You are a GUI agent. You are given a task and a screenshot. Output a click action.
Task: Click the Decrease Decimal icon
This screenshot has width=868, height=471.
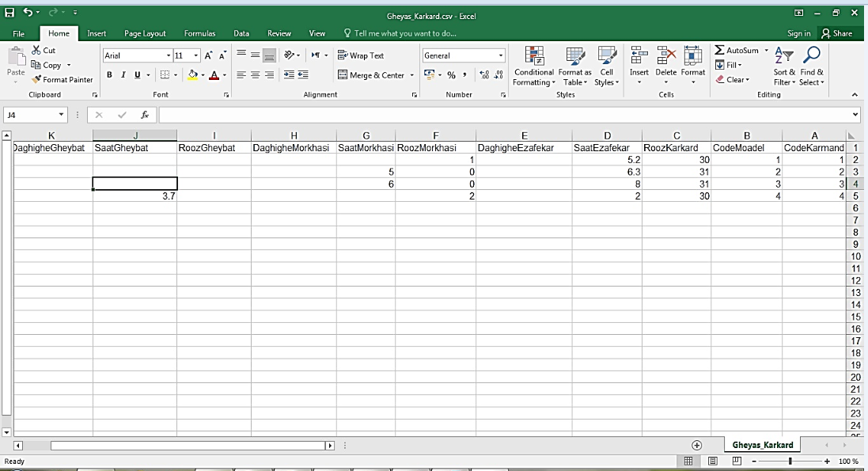498,74
